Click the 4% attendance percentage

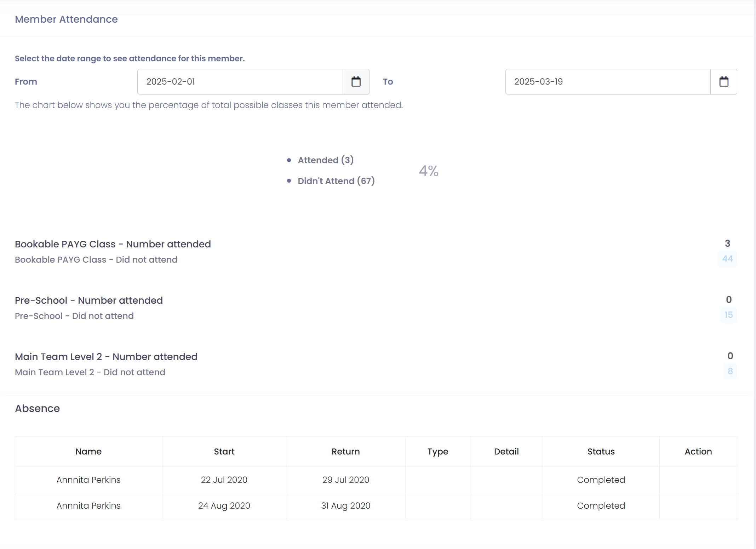(428, 171)
